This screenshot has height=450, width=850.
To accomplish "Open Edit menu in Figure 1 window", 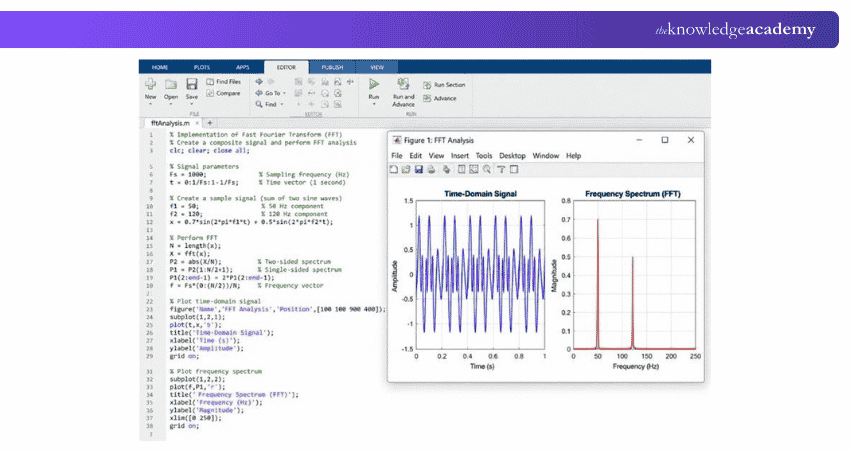I will tap(415, 156).
